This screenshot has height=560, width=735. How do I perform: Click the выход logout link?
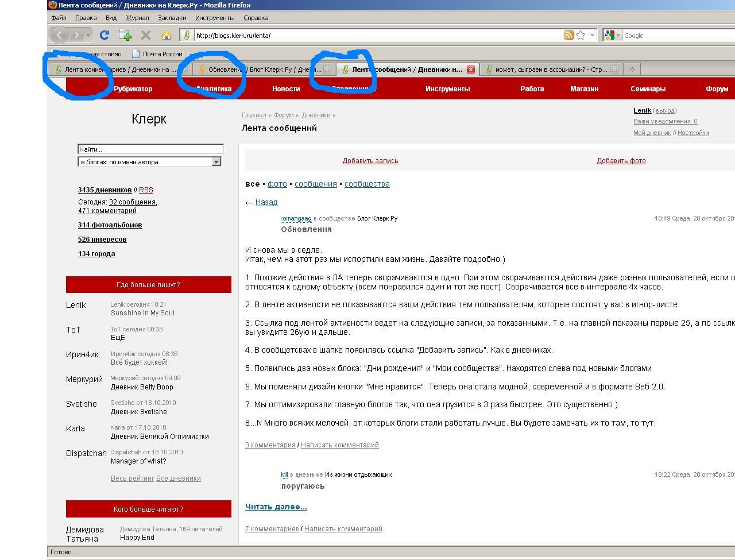[x=665, y=110]
